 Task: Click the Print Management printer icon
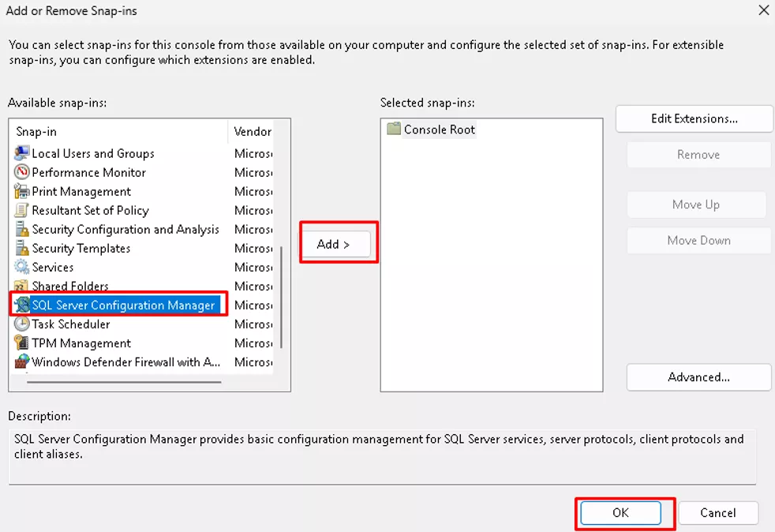point(22,191)
